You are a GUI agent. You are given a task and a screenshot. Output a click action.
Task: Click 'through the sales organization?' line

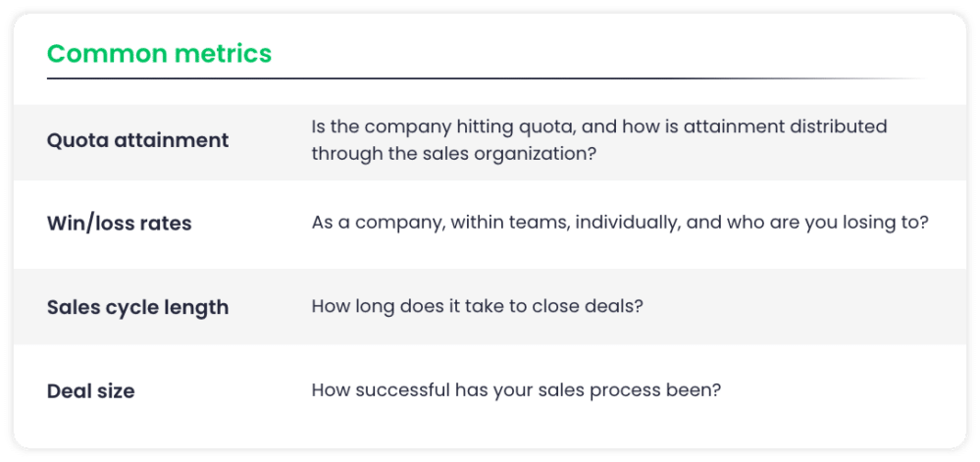[x=454, y=153]
